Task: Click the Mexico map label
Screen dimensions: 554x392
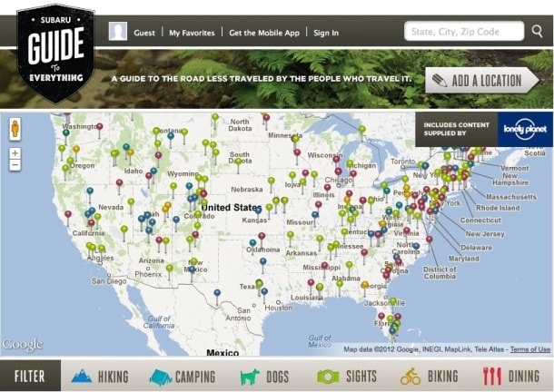Action: click(x=223, y=352)
